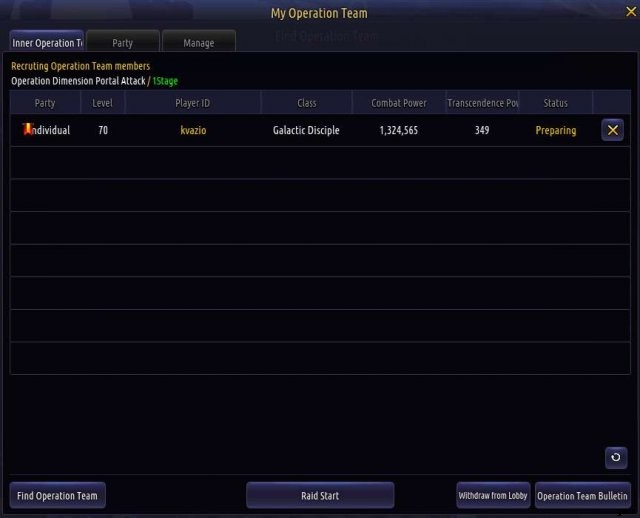
Task: Open the Party tab
Action: (x=122, y=43)
